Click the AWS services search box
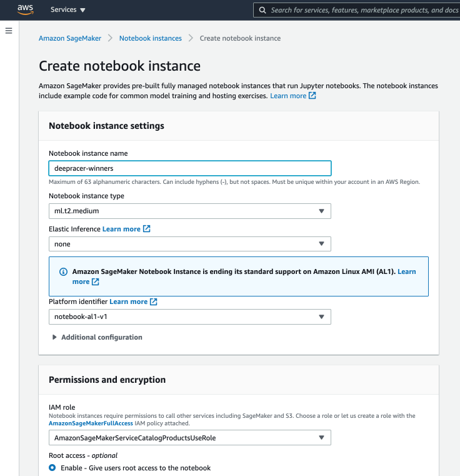 (362, 10)
